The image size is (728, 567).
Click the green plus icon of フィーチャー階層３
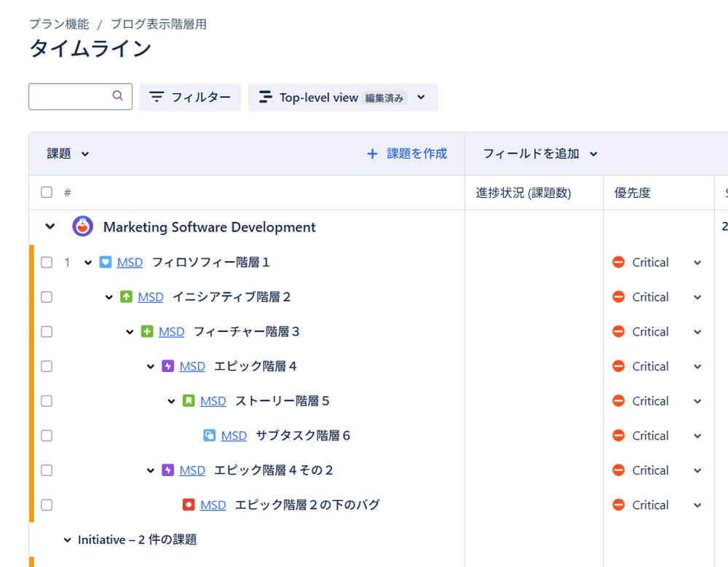(x=147, y=332)
